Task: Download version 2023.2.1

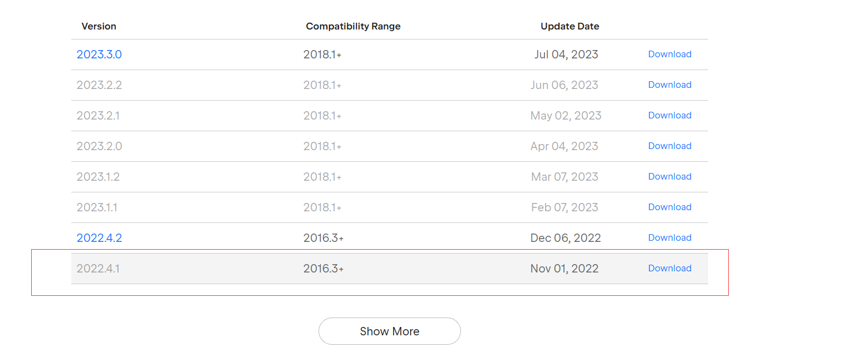Action: click(x=669, y=116)
